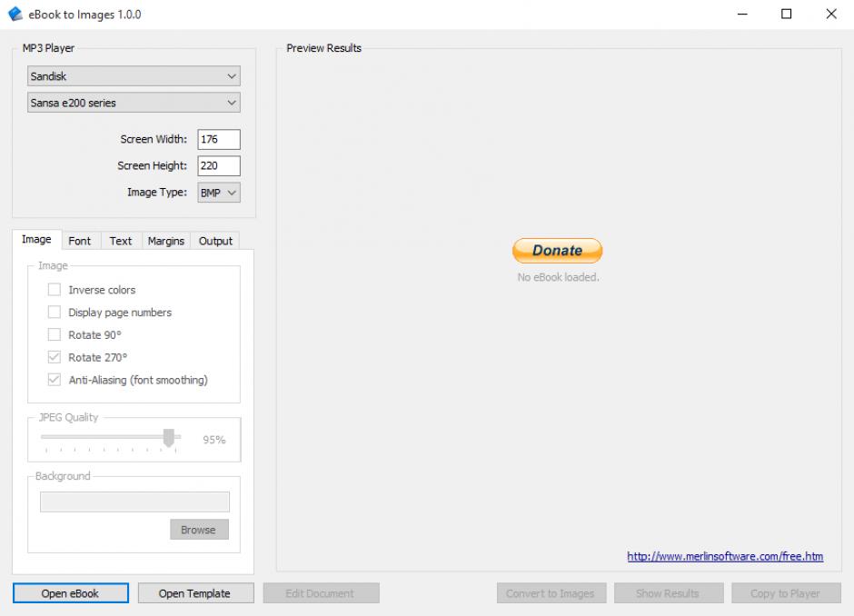Viewport: 854px width, 616px height.
Task: Open the Image Type BMP dropdown
Action: [x=219, y=193]
